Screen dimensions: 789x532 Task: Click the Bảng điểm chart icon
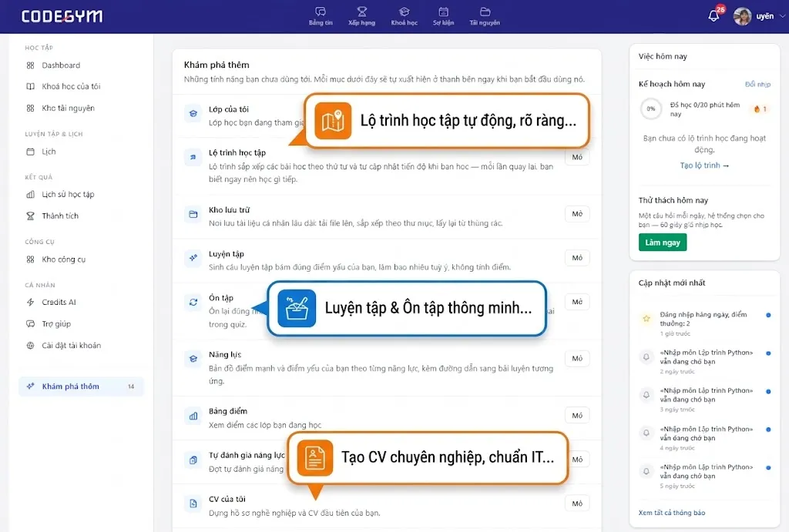click(193, 416)
